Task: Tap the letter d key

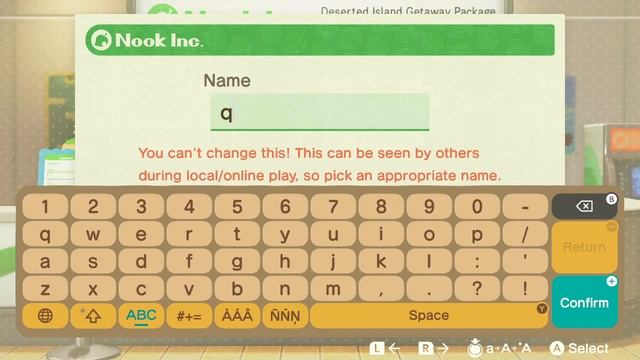Action: coord(141,261)
